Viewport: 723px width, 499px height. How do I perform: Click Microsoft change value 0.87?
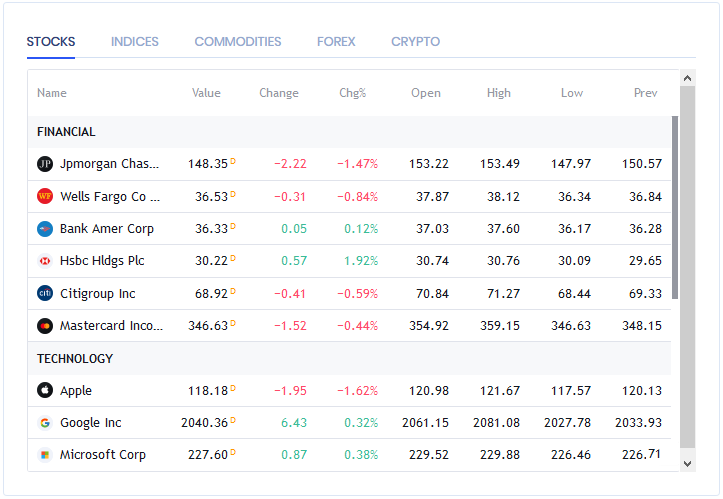tap(294, 455)
